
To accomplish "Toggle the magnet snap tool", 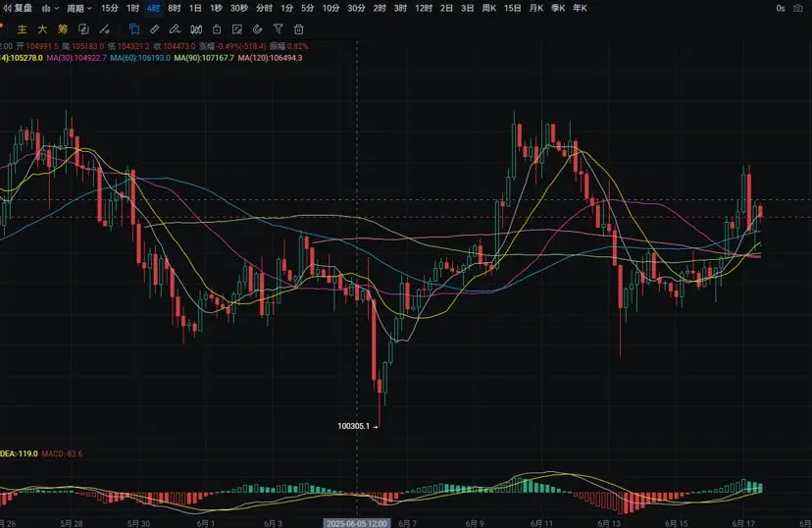I will pos(257,29).
